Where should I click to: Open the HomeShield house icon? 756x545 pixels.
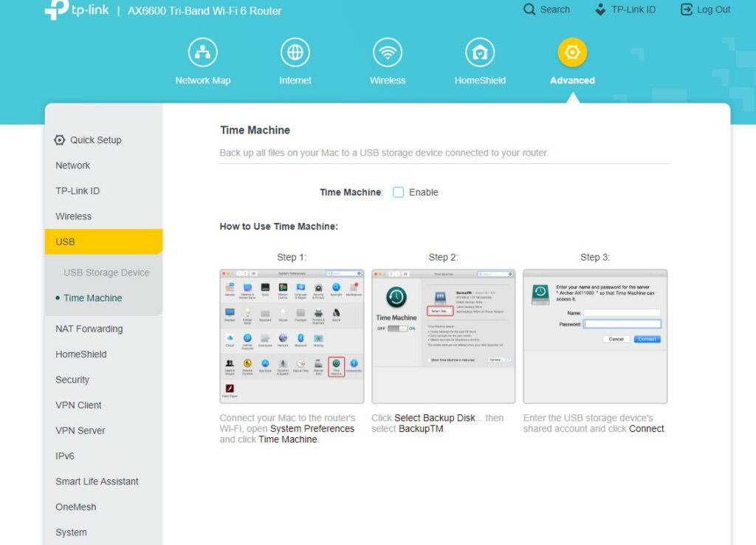pyautogui.click(x=480, y=53)
